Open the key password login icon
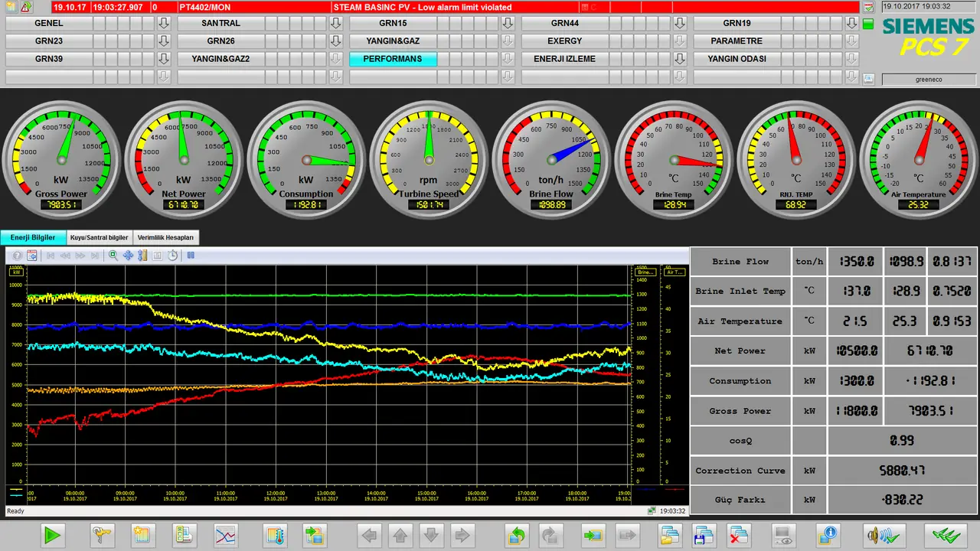This screenshot has height=551, width=980. (102, 535)
